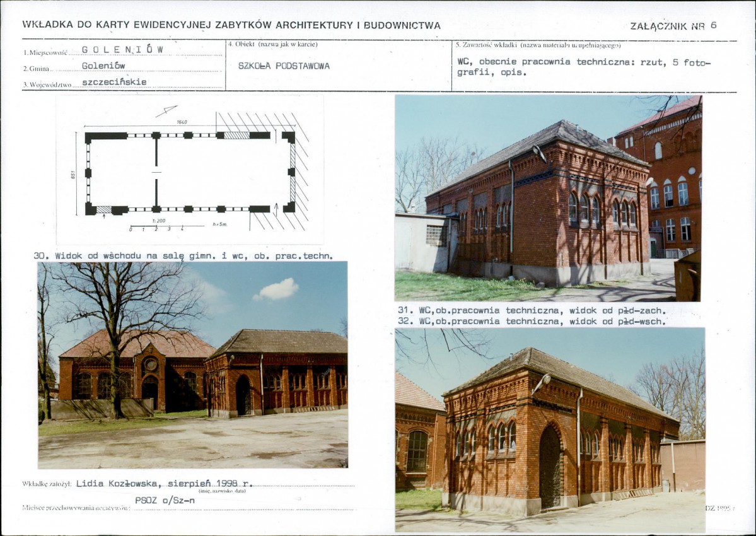Image resolution: width=756 pixels, height=536 pixels.
Task: Click the 'PSOZ o/Sz-n' storage entry
Action: click(165, 500)
